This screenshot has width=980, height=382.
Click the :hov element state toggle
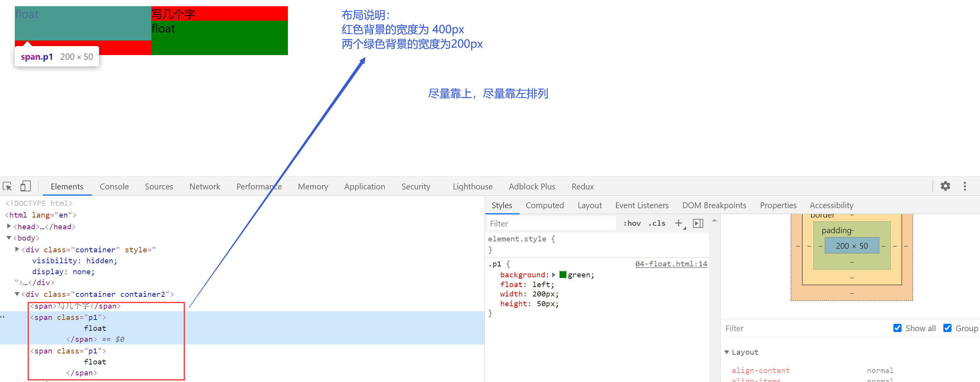pos(632,223)
